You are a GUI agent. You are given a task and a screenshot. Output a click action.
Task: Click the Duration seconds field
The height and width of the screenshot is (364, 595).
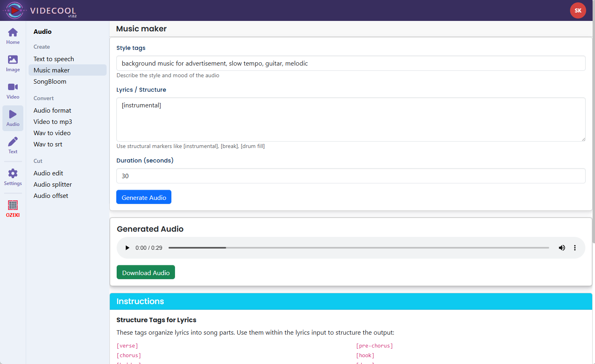tap(350, 176)
